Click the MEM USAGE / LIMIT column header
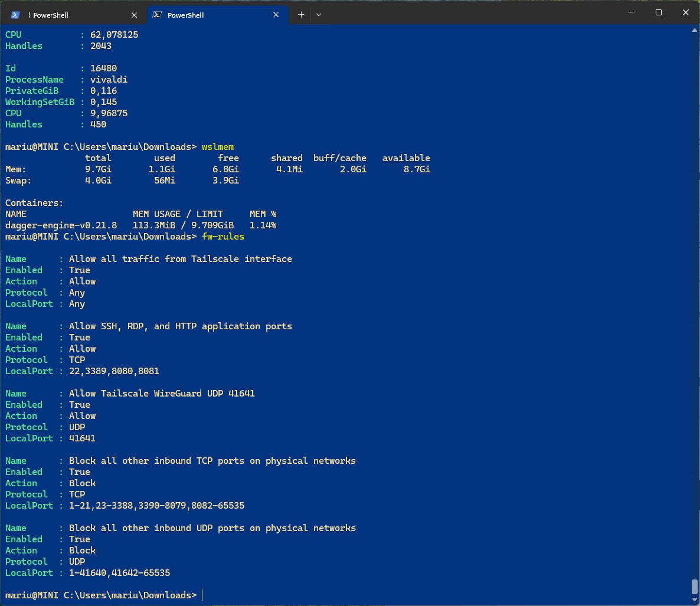 (178, 214)
